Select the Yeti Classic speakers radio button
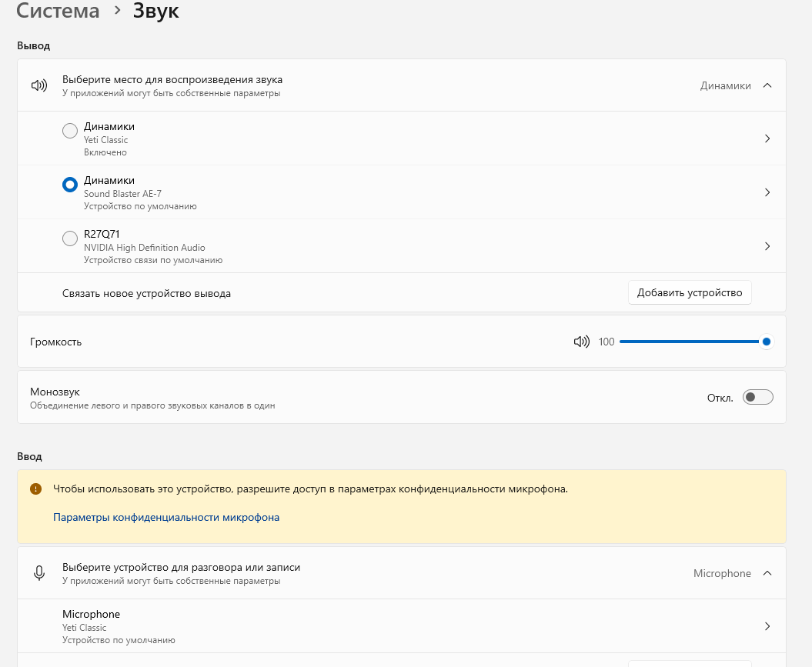The width and height of the screenshot is (812, 667). click(70, 131)
